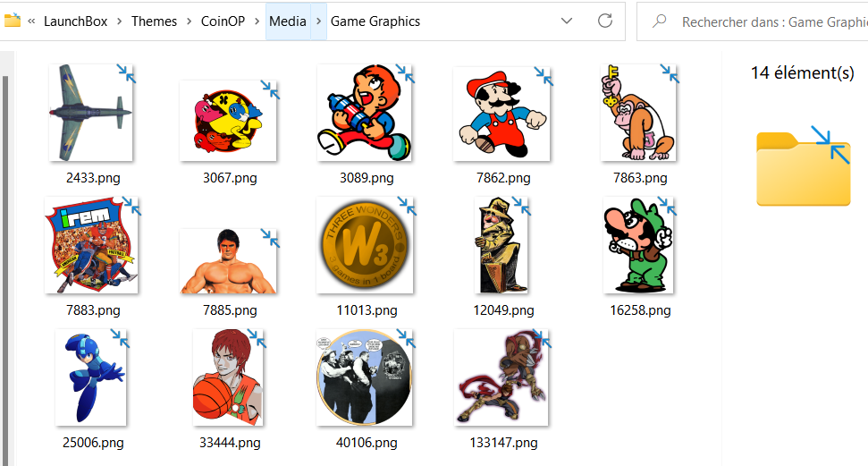Select the Mega Man image 25006.png

[91, 377]
